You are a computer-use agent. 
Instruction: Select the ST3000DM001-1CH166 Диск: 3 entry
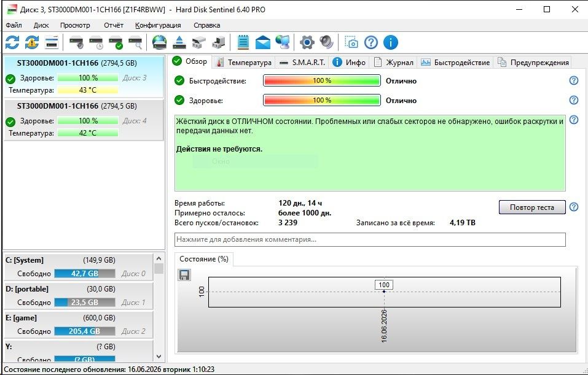[83, 77]
